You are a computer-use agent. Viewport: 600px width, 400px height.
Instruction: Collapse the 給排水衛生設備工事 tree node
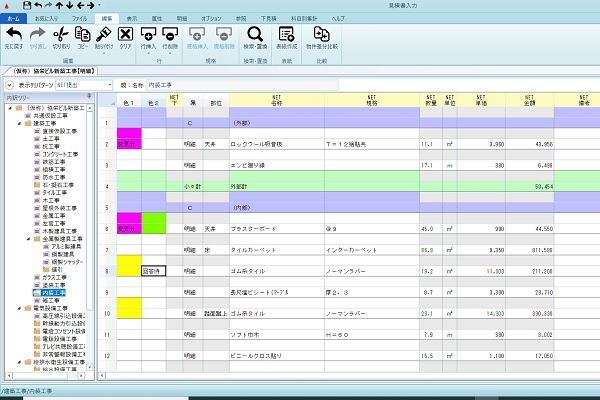coord(19,362)
